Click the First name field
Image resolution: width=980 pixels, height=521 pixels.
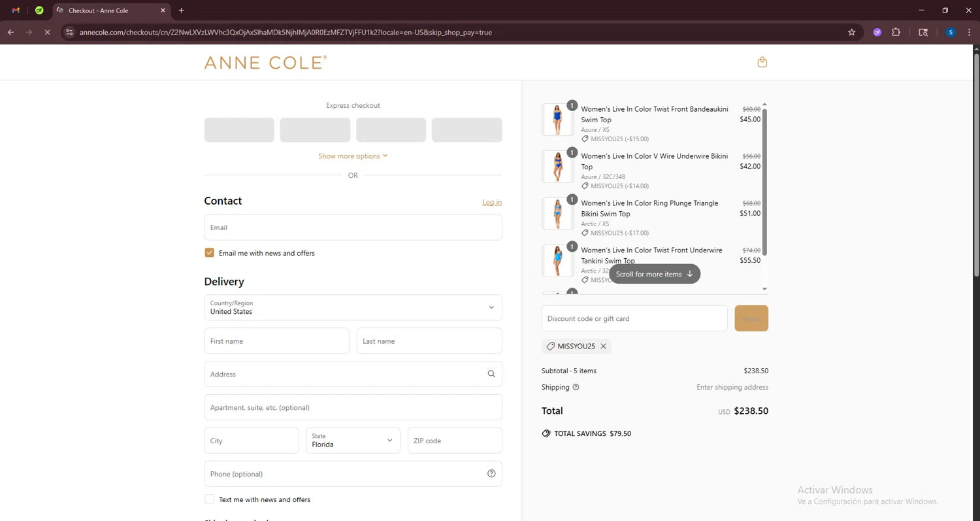click(x=277, y=341)
